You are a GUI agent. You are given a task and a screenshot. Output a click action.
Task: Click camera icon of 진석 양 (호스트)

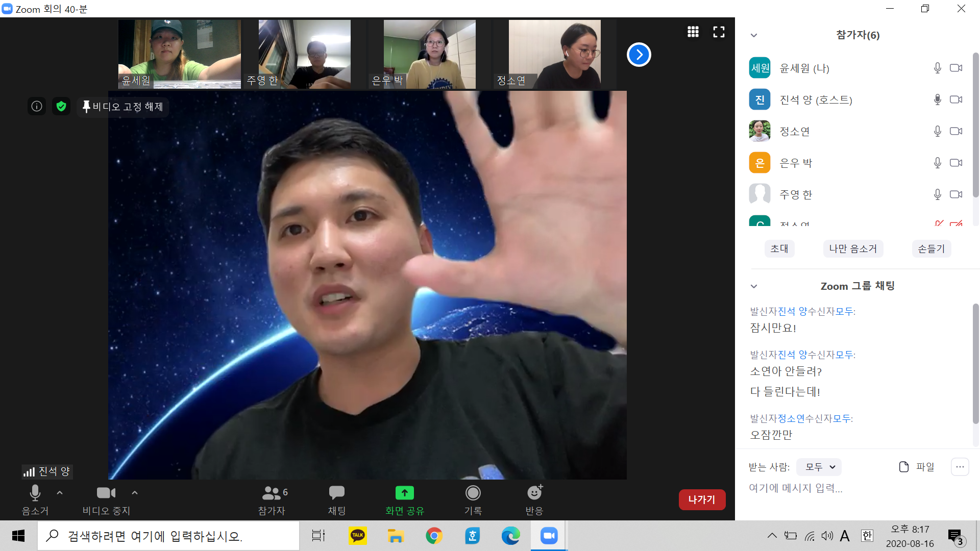pyautogui.click(x=956, y=99)
